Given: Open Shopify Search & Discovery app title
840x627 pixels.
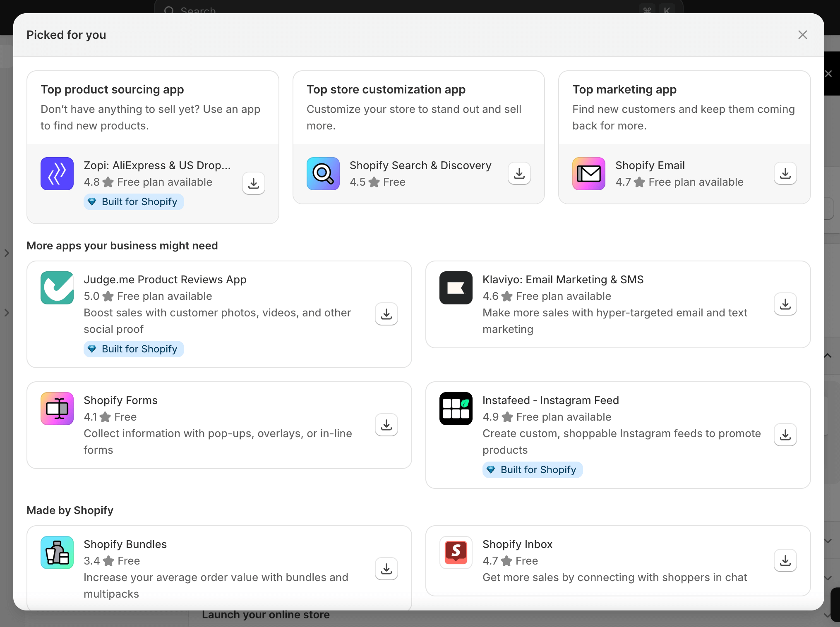Looking at the screenshot, I should [x=420, y=165].
